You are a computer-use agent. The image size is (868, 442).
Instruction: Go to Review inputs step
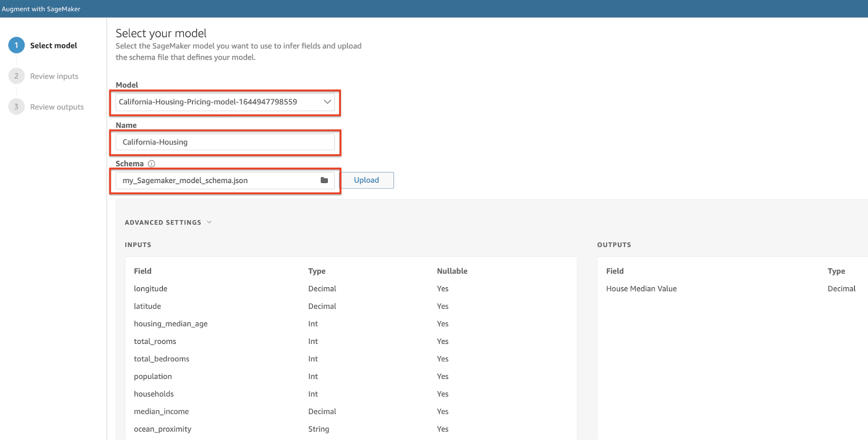click(x=54, y=76)
